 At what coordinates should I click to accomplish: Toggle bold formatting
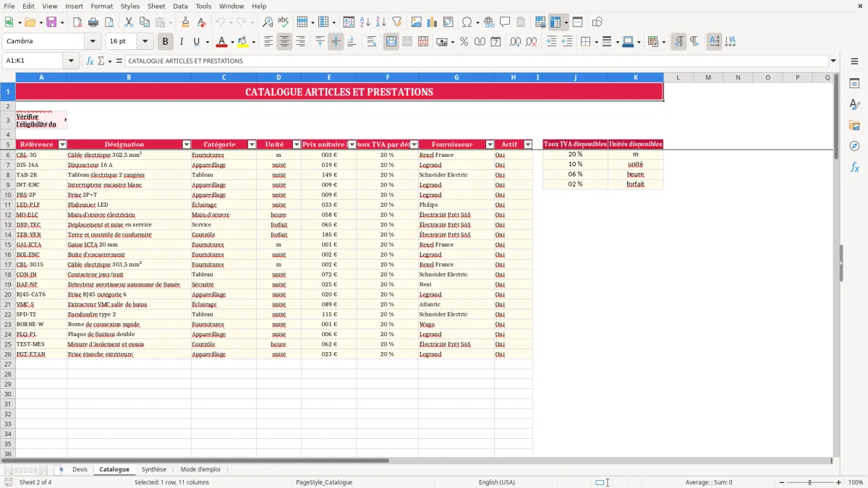coord(166,42)
